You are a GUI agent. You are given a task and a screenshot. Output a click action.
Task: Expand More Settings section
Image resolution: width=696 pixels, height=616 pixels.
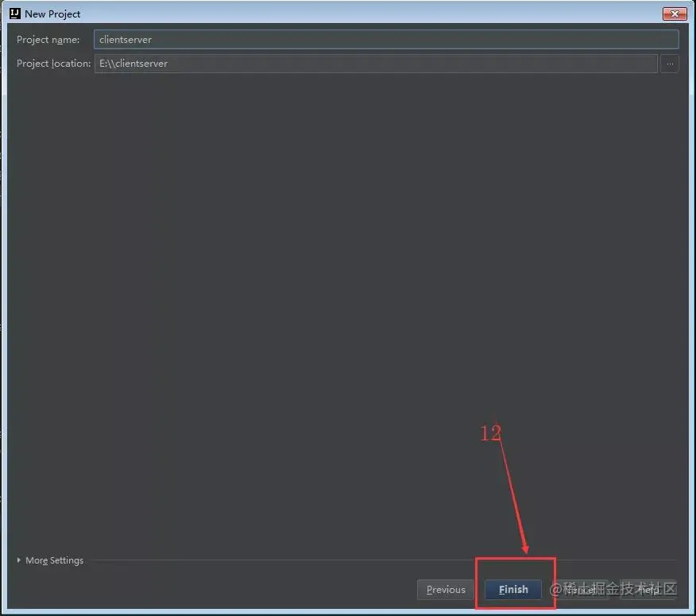click(50, 560)
